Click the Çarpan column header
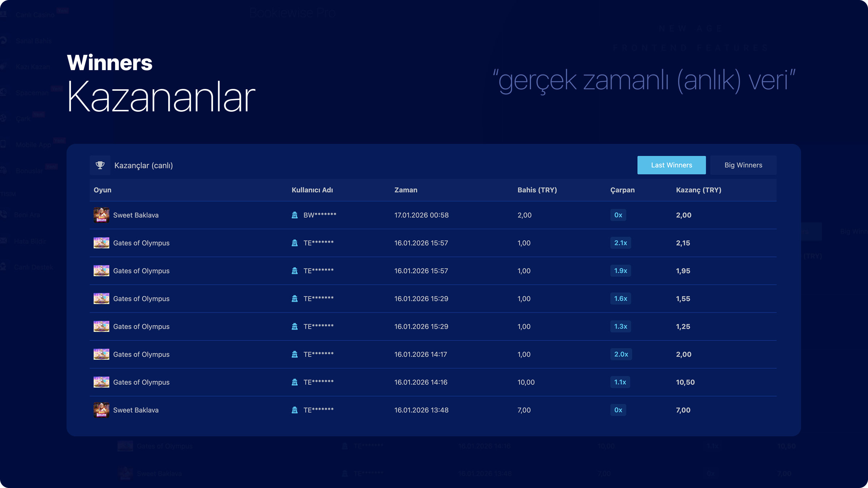 coord(622,190)
